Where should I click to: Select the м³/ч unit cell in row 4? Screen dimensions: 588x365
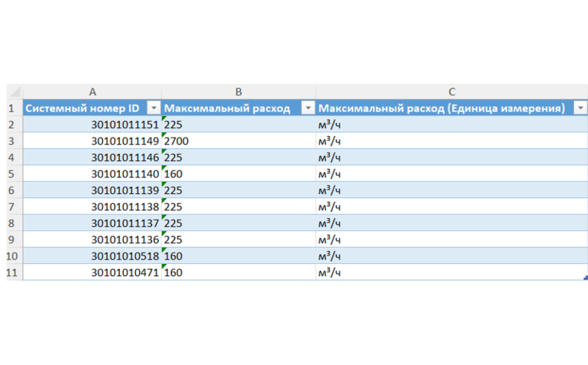pos(451,157)
